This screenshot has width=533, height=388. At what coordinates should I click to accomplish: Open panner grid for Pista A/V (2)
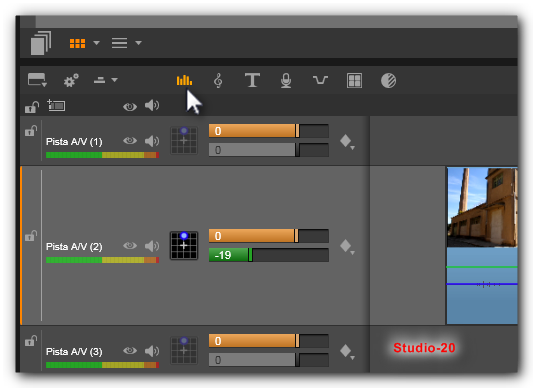tap(184, 246)
